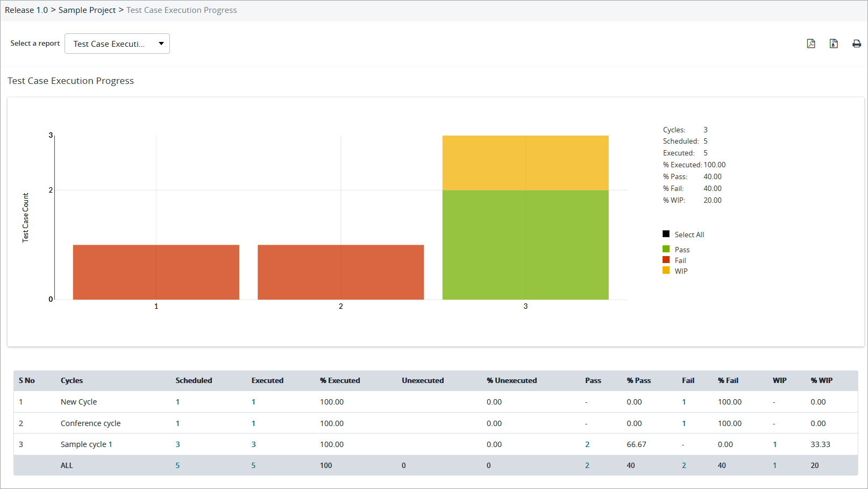The height and width of the screenshot is (489, 868).
Task: Click the Cycles: 3 summary line
Action: (x=685, y=130)
